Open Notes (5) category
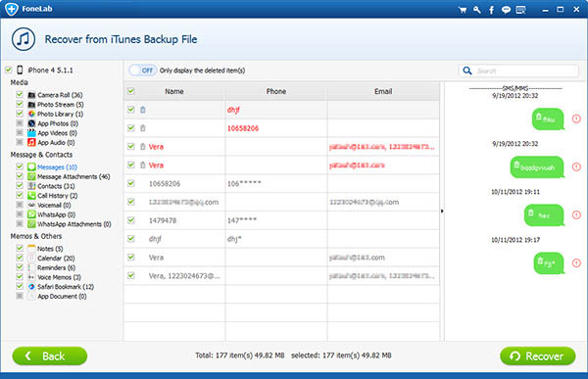The height and width of the screenshot is (379, 588). click(50, 249)
